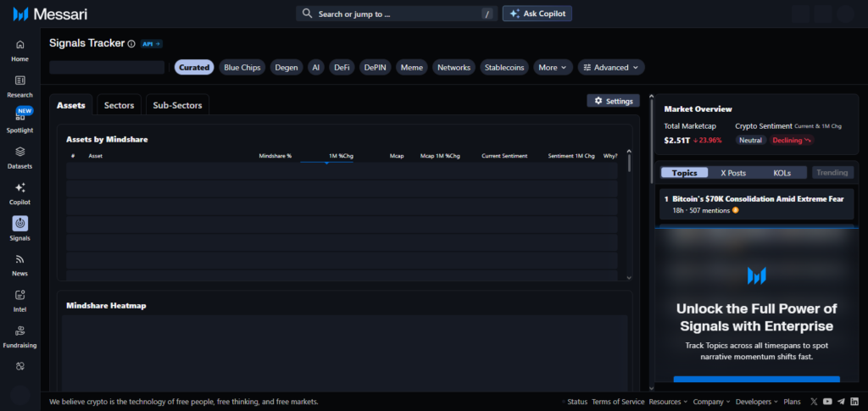Screen dimensions: 868x411
Task: Expand the Developers footer menu
Action: [x=756, y=402]
